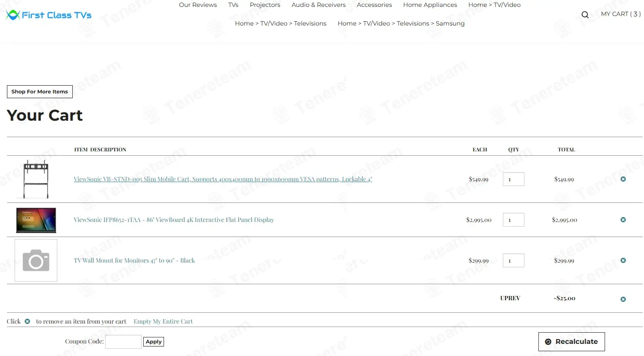
Task: Click the Shop For More Items button
Action: [40, 92]
